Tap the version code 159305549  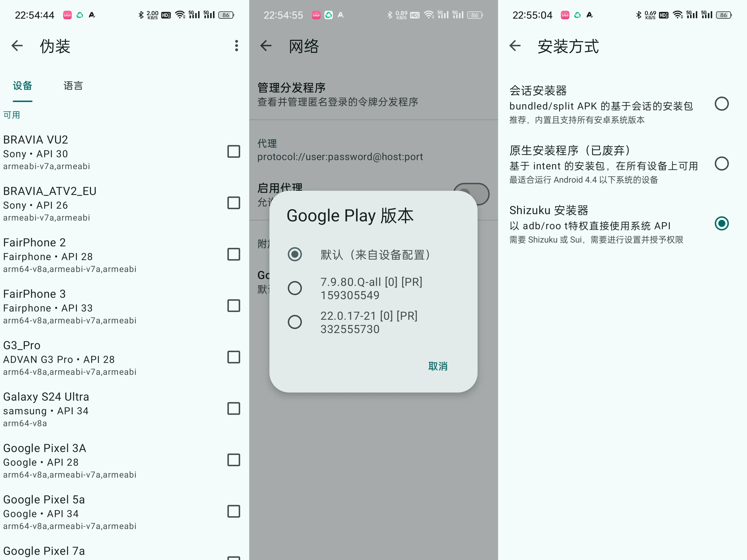point(350,295)
